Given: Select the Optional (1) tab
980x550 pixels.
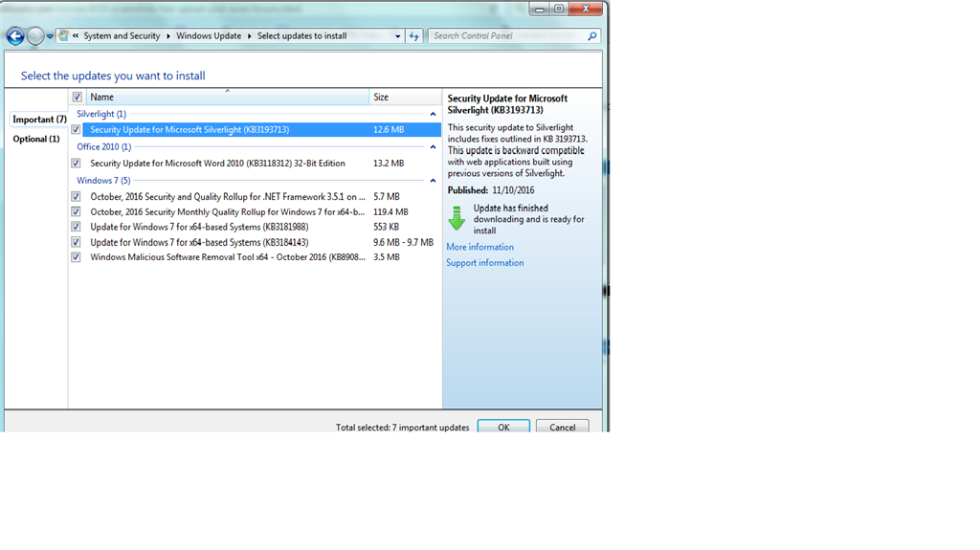Looking at the screenshot, I should [x=36, y=139].
